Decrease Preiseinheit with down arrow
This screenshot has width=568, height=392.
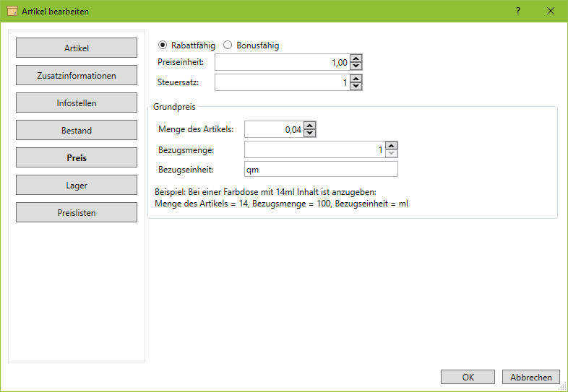[356, 66]
